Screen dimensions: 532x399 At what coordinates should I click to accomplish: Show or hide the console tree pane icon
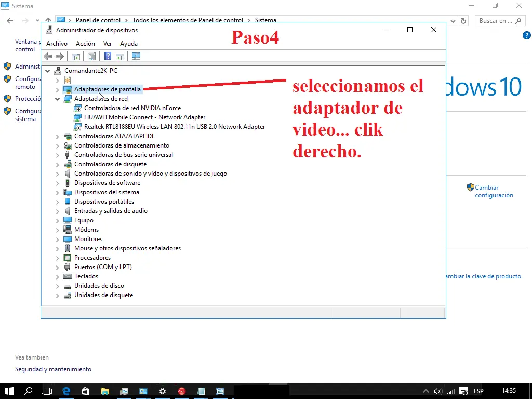coord(76,56)
